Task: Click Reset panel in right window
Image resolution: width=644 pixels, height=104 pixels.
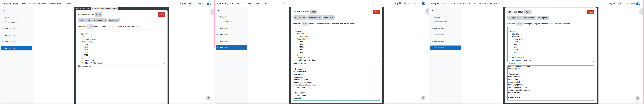Action: [543, 18]
